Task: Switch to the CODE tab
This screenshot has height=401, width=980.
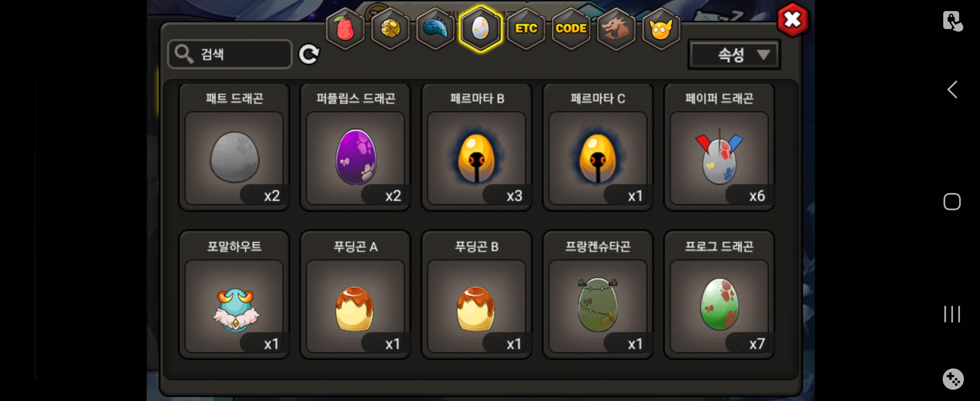Action: 571,29
